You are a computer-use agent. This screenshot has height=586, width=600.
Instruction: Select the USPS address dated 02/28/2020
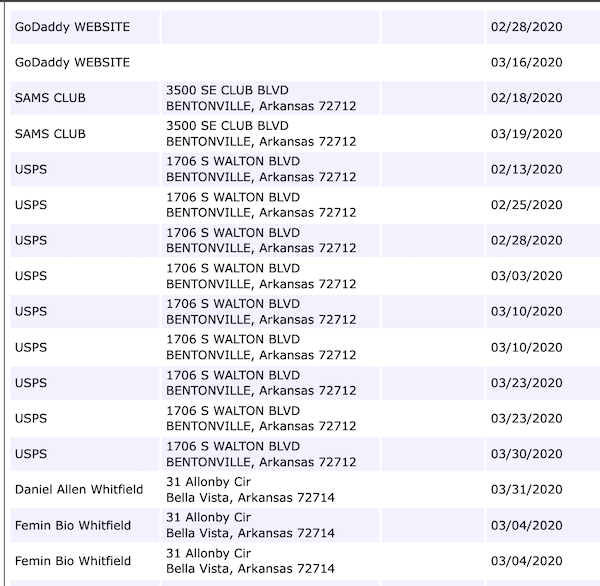261,240
